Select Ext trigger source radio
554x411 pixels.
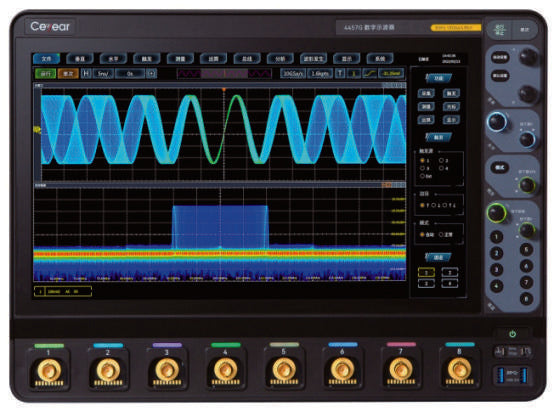click(422, 176)
